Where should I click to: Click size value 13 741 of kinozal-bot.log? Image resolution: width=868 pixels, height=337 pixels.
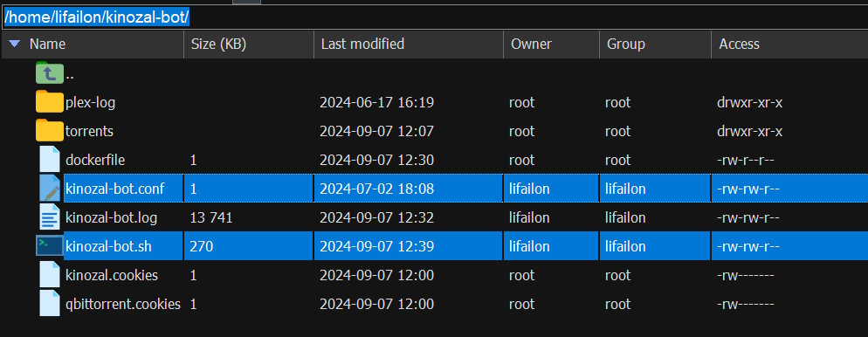tap(211, 217)
